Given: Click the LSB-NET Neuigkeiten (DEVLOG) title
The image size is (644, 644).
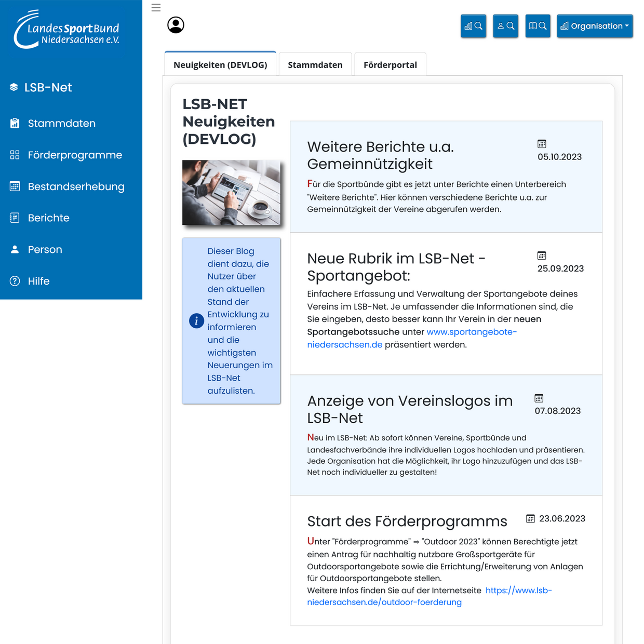Looking at the screenshot, I should click(x=229, y=122).
